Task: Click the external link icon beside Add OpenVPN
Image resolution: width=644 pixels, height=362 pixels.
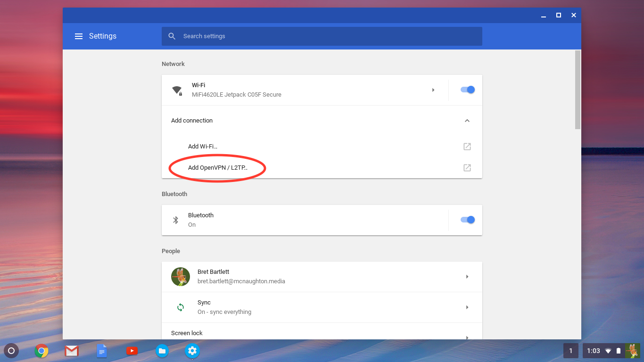Action: pos(467,168)
